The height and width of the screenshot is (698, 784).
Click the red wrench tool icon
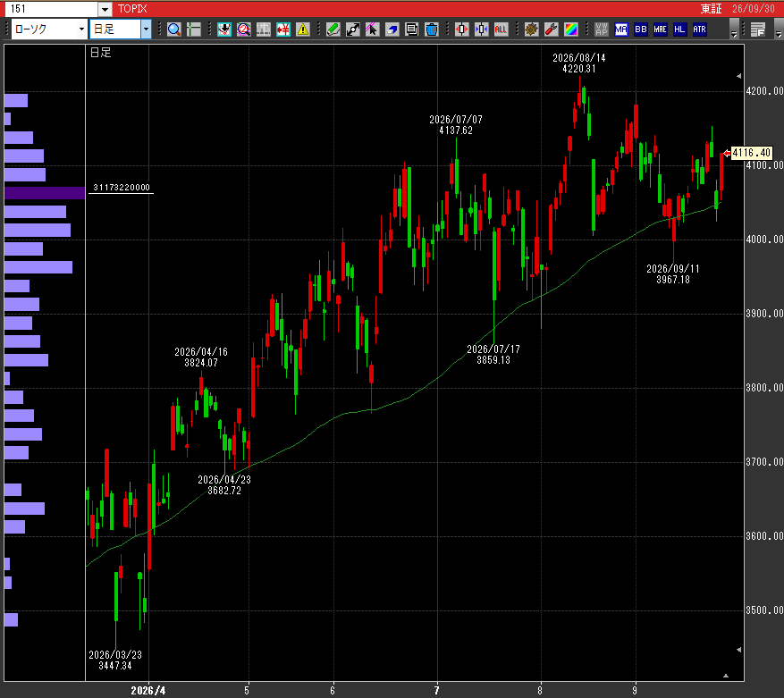tap(551, 29)
